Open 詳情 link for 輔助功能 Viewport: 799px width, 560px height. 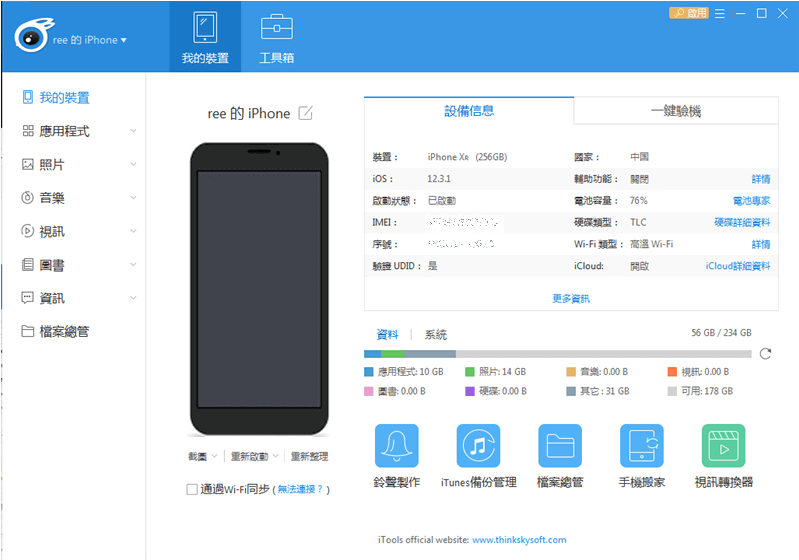click(x=761, y=179)
